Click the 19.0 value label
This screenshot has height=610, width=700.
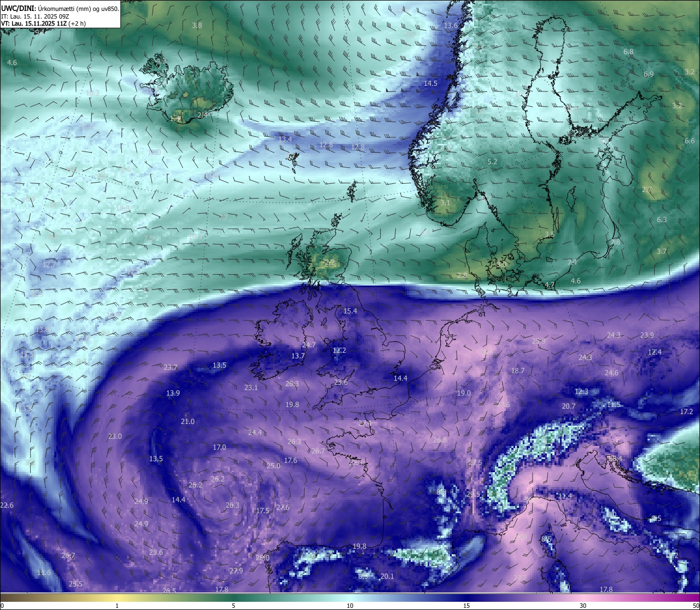[x=464, y=393]
